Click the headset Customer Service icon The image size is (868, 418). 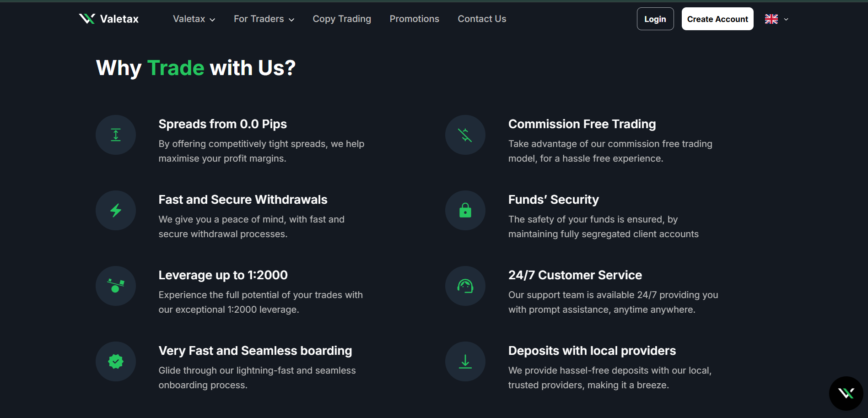pos(465,286)
